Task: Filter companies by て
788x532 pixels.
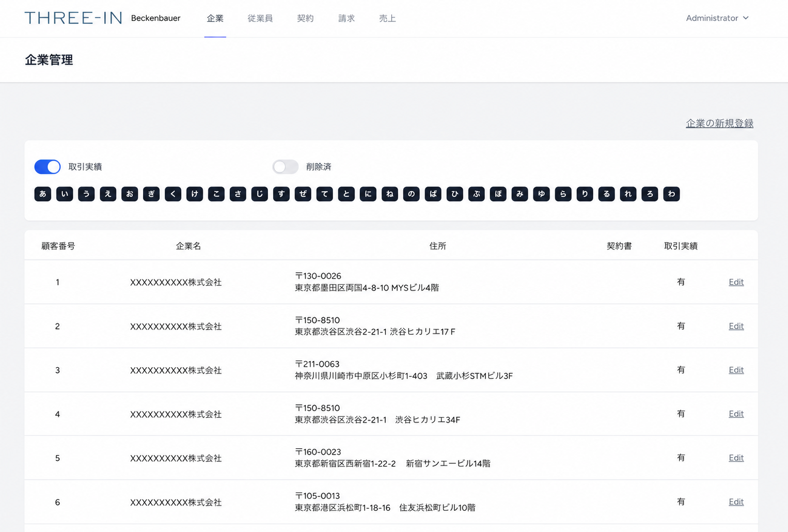Action: (325, 194)
